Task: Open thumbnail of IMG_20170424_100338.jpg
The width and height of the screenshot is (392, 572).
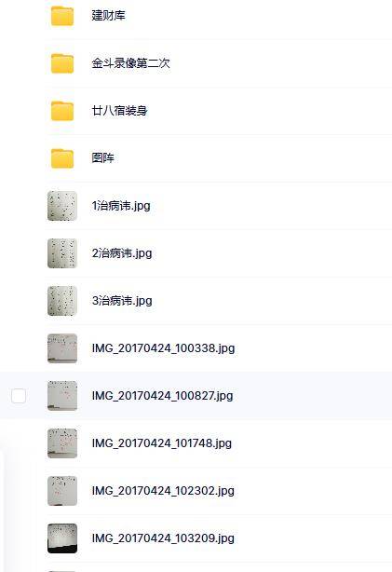Action: pyautogui.click(x=62, y=348)
